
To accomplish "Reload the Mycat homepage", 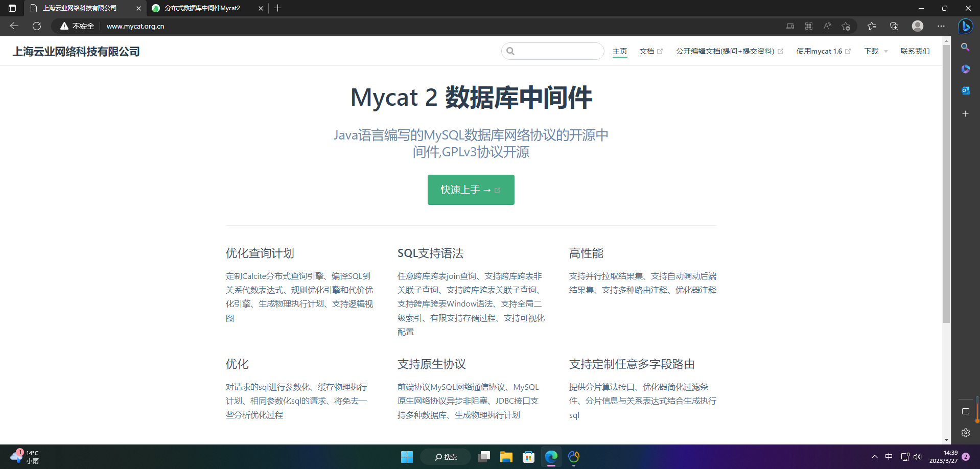I will pos(36,26).
